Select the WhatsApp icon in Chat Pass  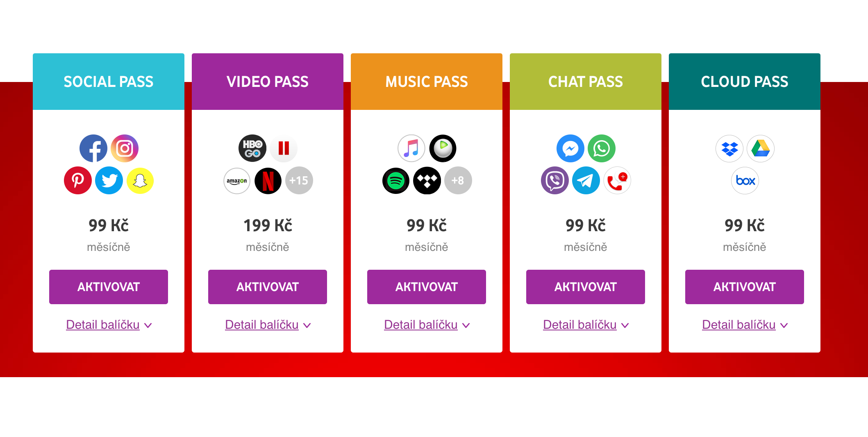pyautogui.click(x=601, y=148)
